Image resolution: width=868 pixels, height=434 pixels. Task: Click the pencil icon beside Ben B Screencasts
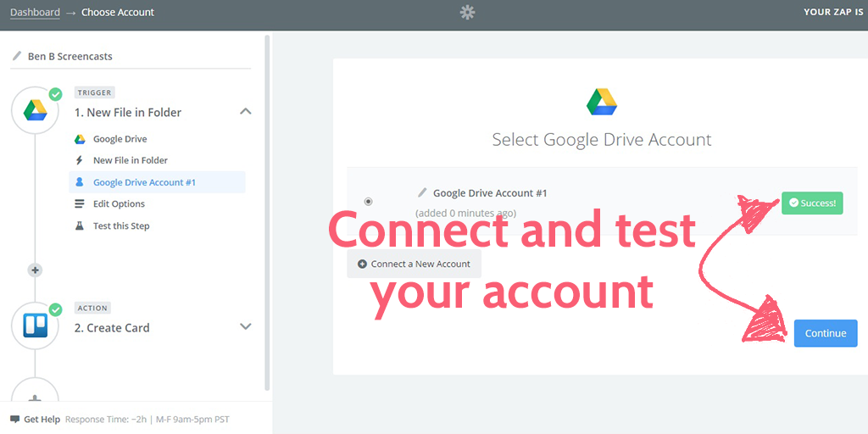tap(16, 57)
